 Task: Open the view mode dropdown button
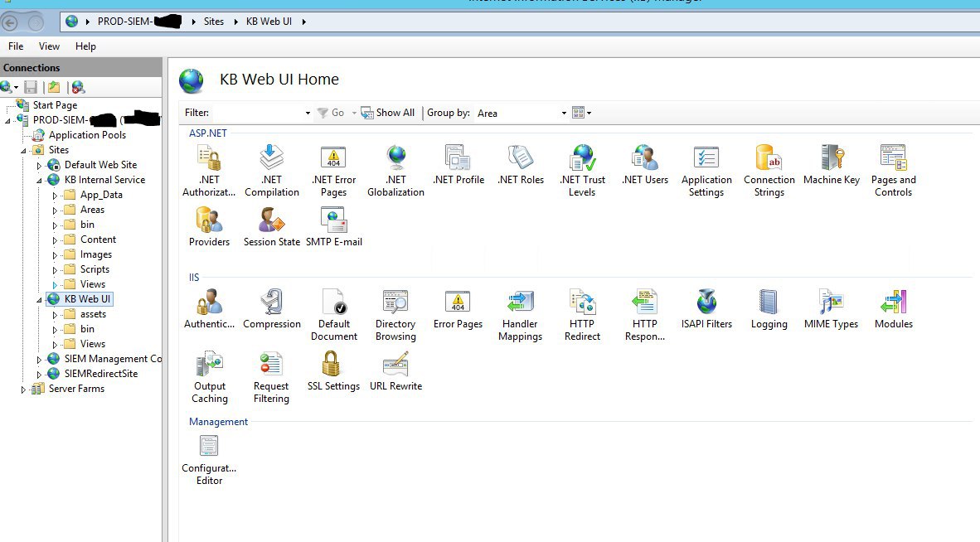(x=581, y=113)
